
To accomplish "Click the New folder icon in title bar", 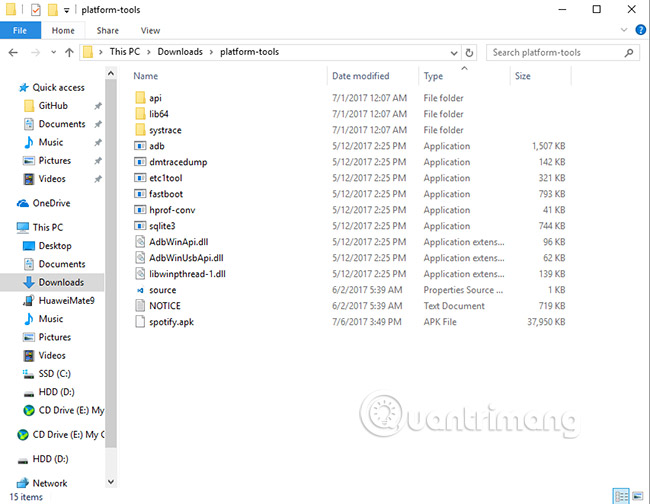I will (x=53, y=10).
